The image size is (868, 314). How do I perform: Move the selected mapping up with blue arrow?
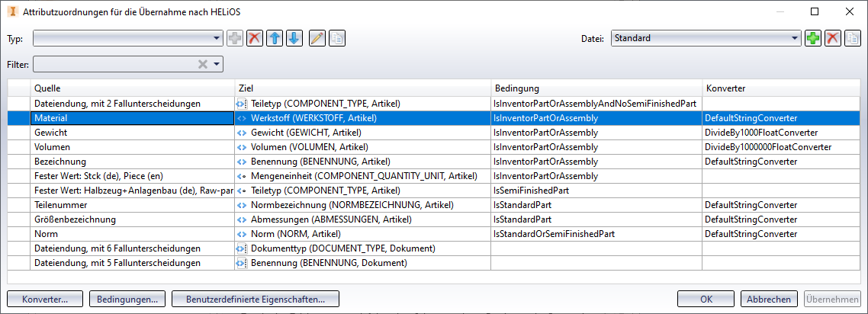(x=275, y=38)
